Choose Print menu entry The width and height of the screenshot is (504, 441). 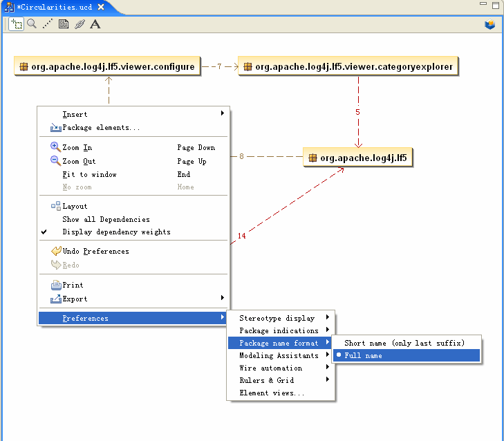coord(133,285)
